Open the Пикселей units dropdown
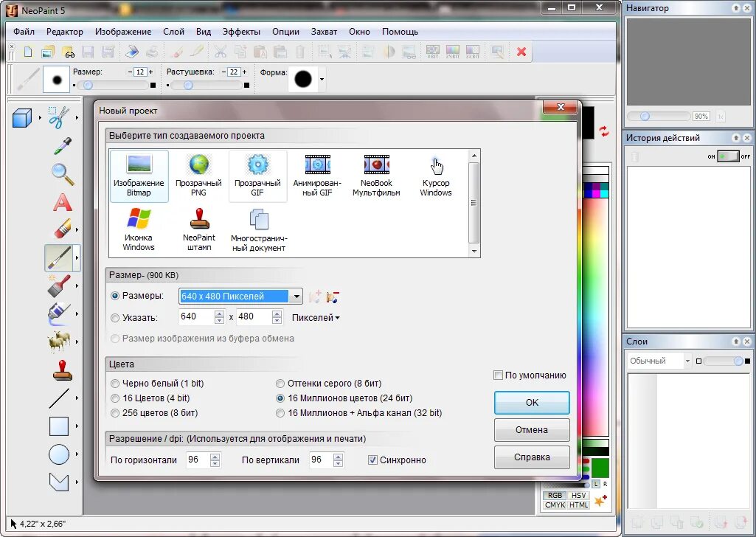The width and height of the screenshot is (756, 537). pyautogui.click(x=316, y=318)
